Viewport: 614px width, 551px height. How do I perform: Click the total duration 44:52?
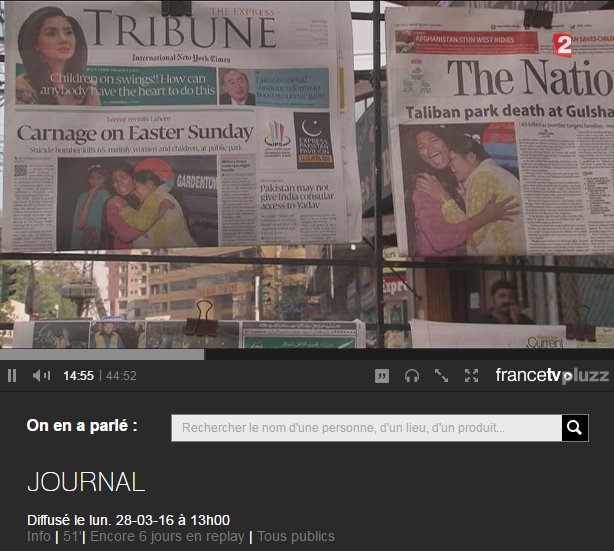(121, 376)
